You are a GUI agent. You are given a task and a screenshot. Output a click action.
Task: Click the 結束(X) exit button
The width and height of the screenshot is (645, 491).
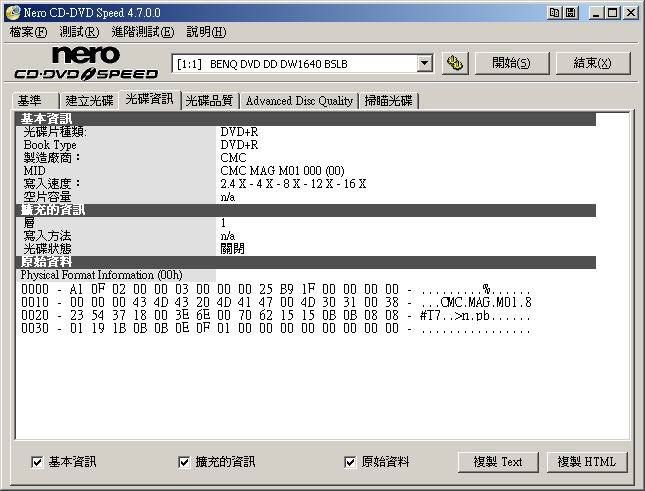click(592, 63)
